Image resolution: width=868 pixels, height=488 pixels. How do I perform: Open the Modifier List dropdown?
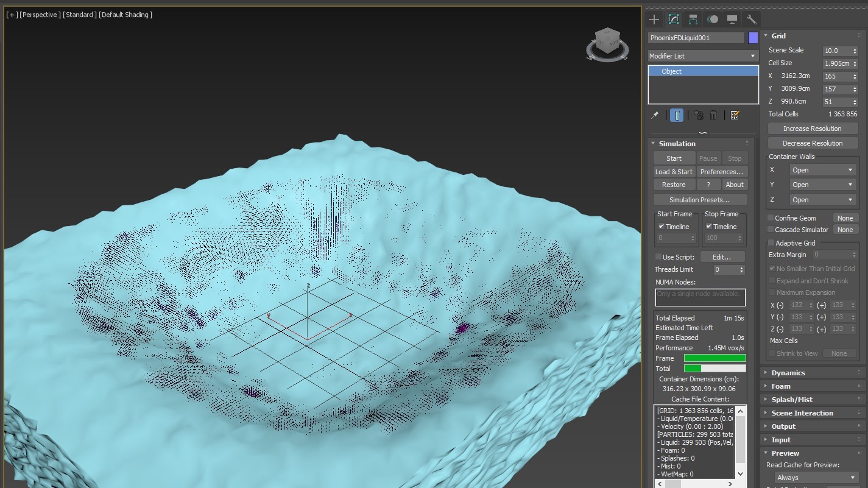pos(702,55)
